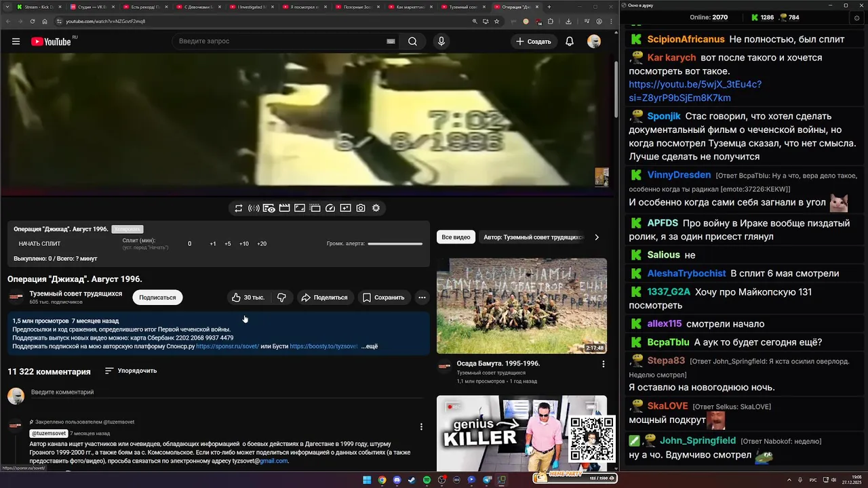Open the YouTube hamburger guide menu
The image size is (868, 488).
point(16,41)
